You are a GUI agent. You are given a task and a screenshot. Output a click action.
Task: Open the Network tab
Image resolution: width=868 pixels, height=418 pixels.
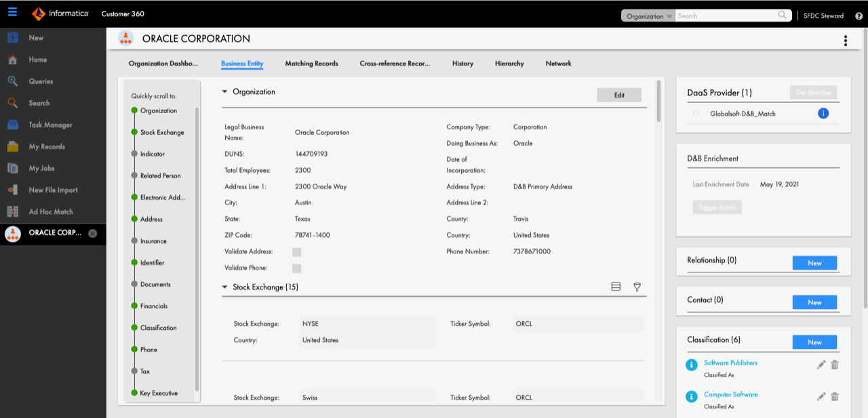click(x=558, y=64)
